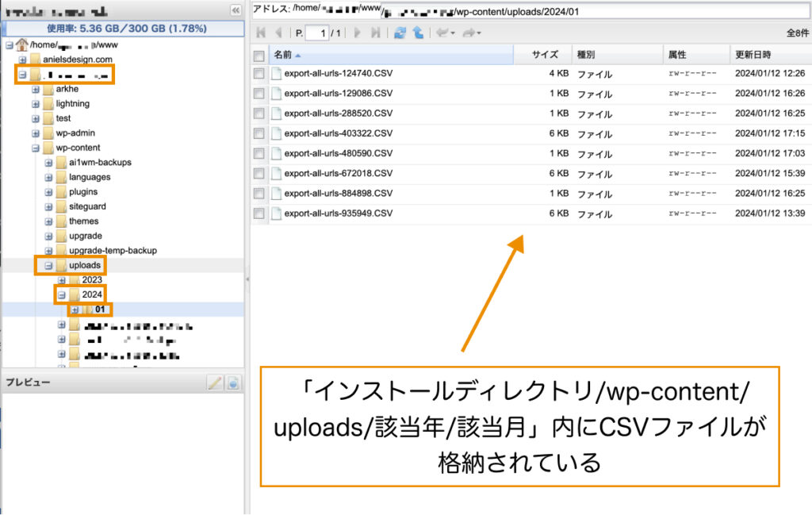812x515 pixels.
Task: Click the home icon at the directory tree root
Action: point(21,44)
